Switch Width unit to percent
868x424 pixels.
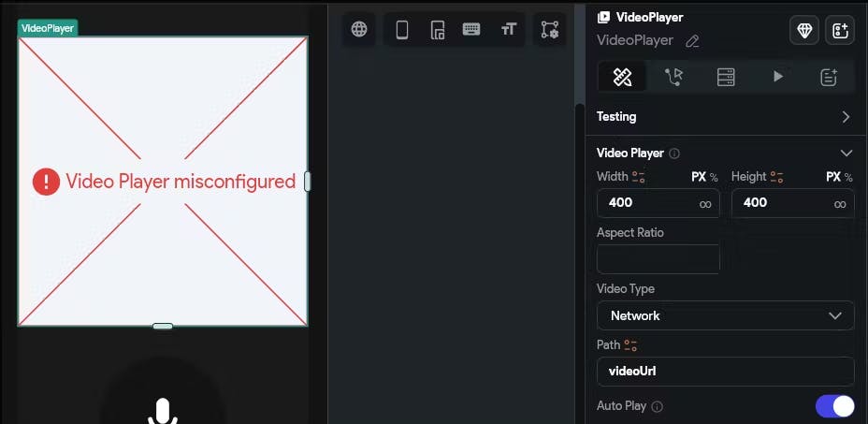click(x=714, y=177)
